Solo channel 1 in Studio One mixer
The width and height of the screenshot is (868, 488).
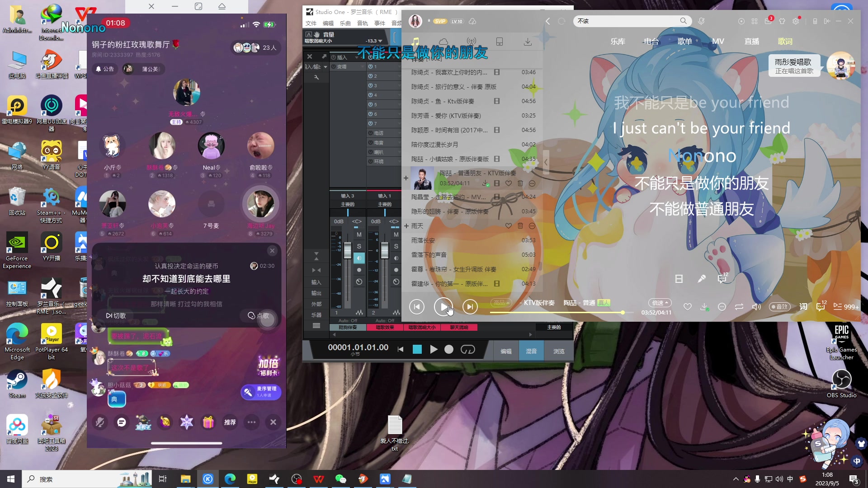tap(359, 246)
